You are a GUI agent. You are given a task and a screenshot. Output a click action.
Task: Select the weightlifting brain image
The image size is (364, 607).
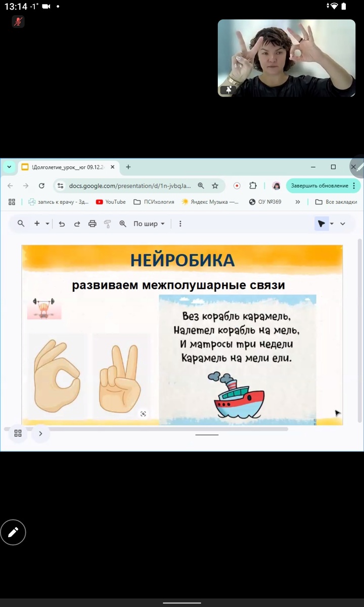click(44, 309)
